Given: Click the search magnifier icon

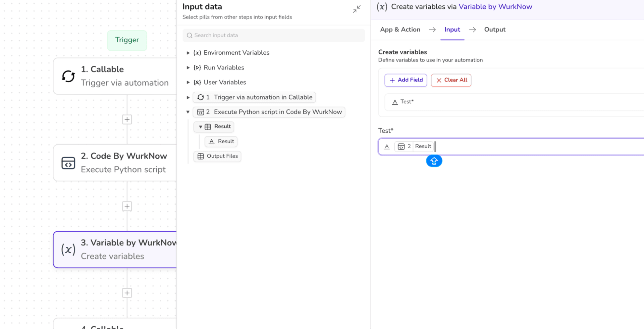Looking at the screenshot, I should [x=190, y=36].
